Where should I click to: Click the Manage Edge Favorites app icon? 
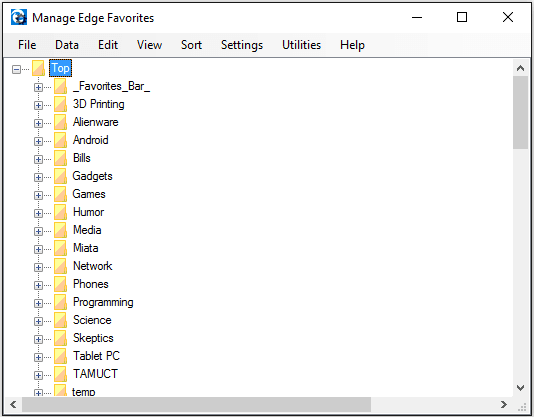[19, 17]
